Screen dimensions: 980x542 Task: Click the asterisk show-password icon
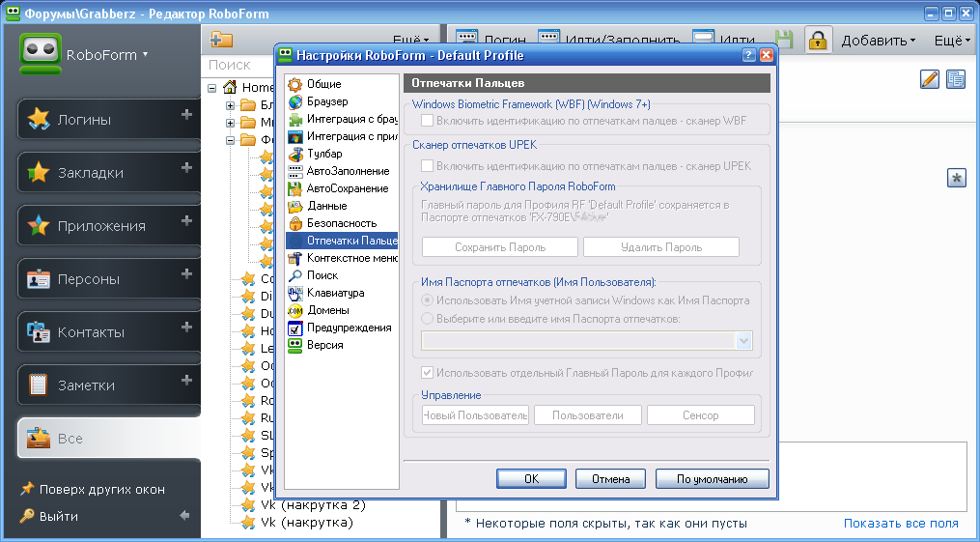pos(957,178)
